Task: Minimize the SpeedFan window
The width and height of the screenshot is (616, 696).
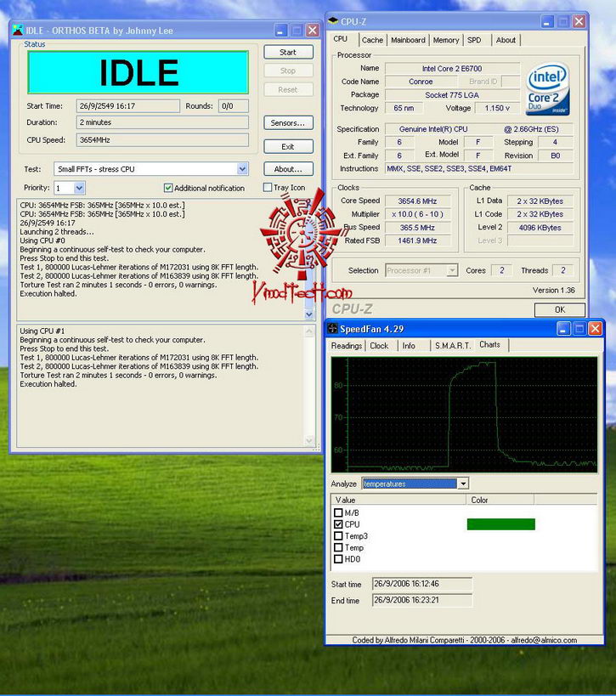Action: coord(563,329)
